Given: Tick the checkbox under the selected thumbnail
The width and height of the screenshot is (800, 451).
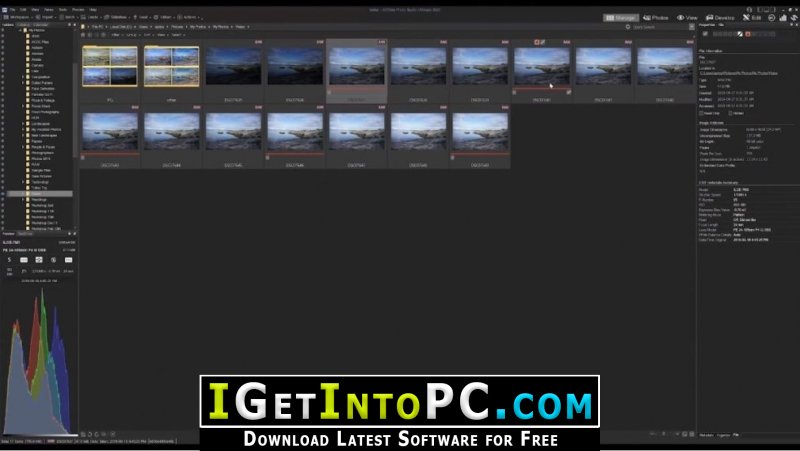Looking at the screenshot, I should coord(330,92).
